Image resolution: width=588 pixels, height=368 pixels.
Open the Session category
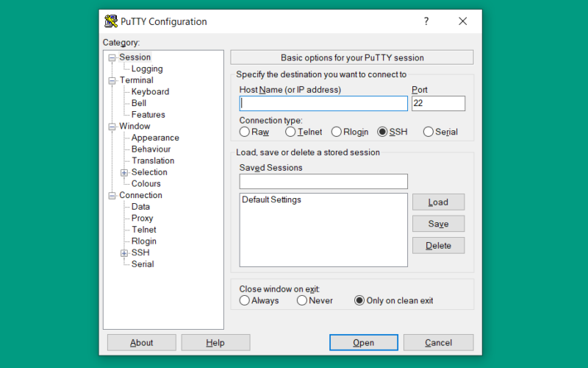pos(135,57)
